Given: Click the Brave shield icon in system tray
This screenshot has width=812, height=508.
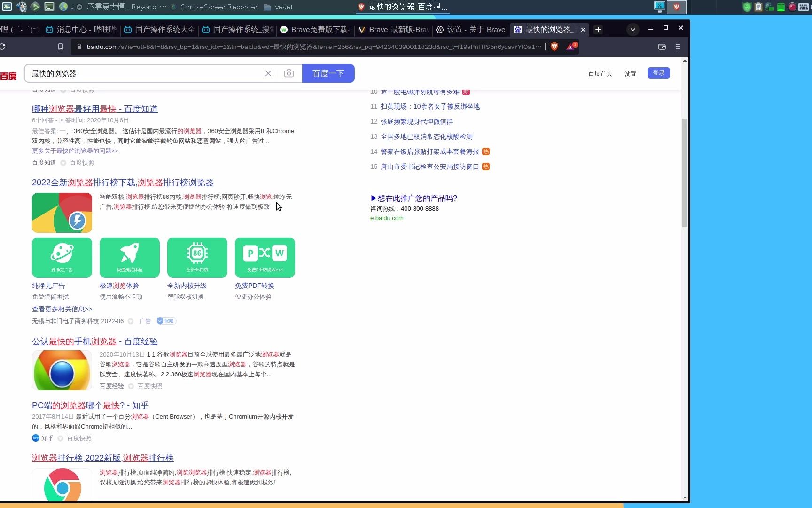Looking at the screenshot, I should (x=676, y=7).
